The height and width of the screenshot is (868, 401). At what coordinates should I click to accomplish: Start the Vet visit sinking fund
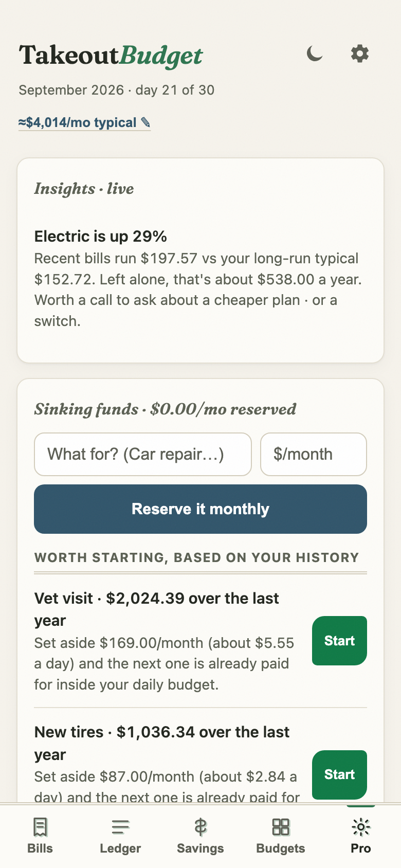(x=339, y=641)
